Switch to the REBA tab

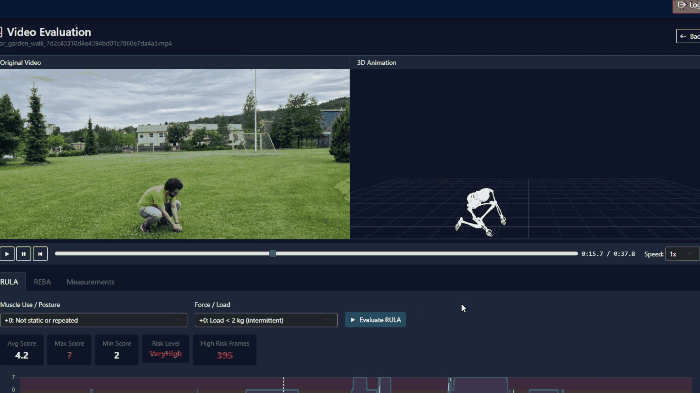[42, 282]
